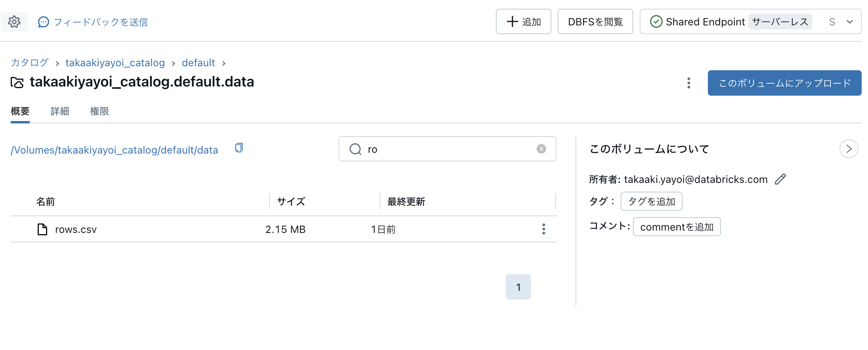Click the 追加 button
The height and width of the screenshot is (350, 868).
(x=523, y=21)
